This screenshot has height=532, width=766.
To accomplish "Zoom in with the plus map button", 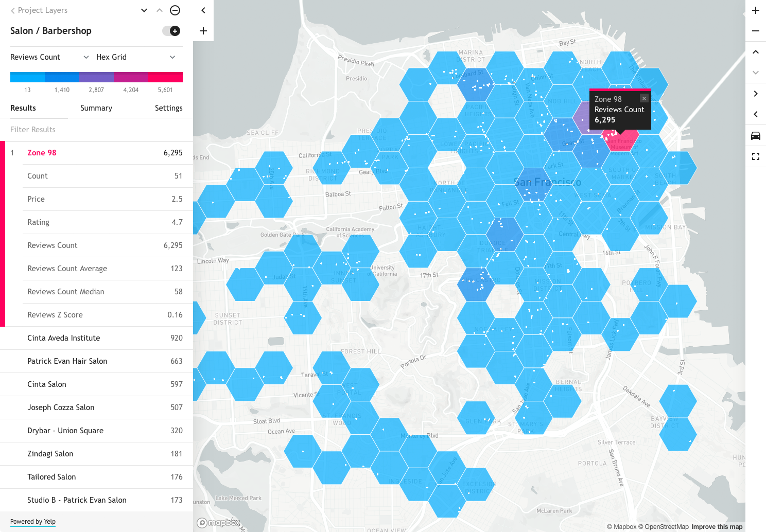I will [756, 10].
